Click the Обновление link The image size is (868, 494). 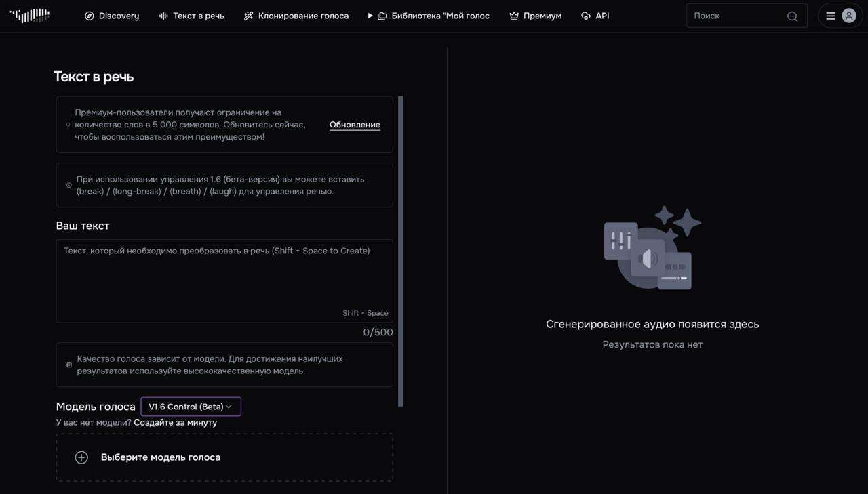(355, 125)
